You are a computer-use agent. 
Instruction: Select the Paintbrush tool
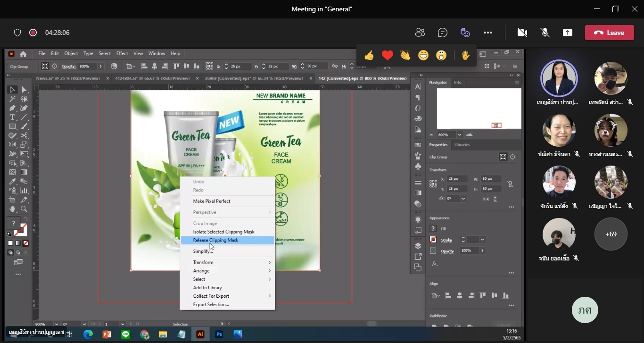(x=24, y=126)
